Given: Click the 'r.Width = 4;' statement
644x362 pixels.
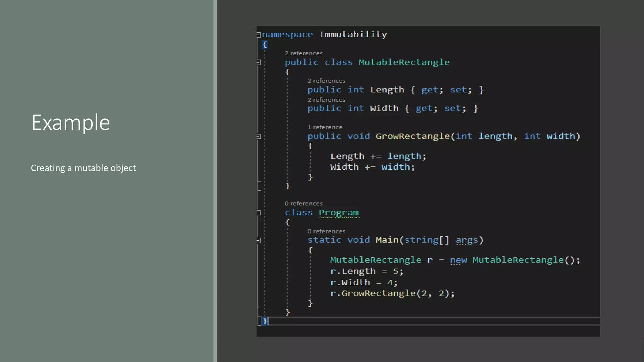Looking at the screenshot, I should [x=364, y=282].
